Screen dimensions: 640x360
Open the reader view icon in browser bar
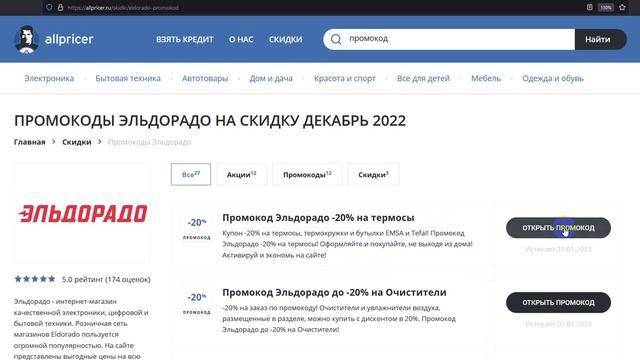(589, 7)
